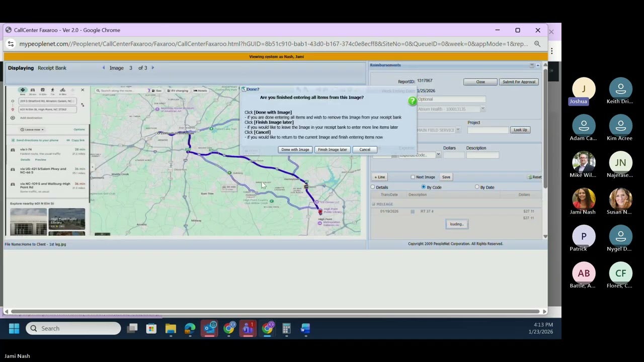Click the zoom magnifier icon in address bar
This screenshot has height=362, width=644.
click(537, 44)
